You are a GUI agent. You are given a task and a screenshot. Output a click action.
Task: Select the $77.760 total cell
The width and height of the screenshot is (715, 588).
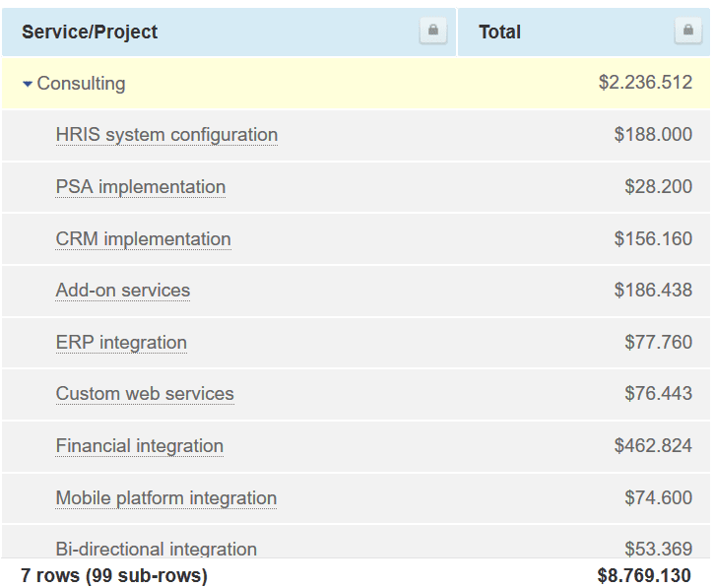659,342
